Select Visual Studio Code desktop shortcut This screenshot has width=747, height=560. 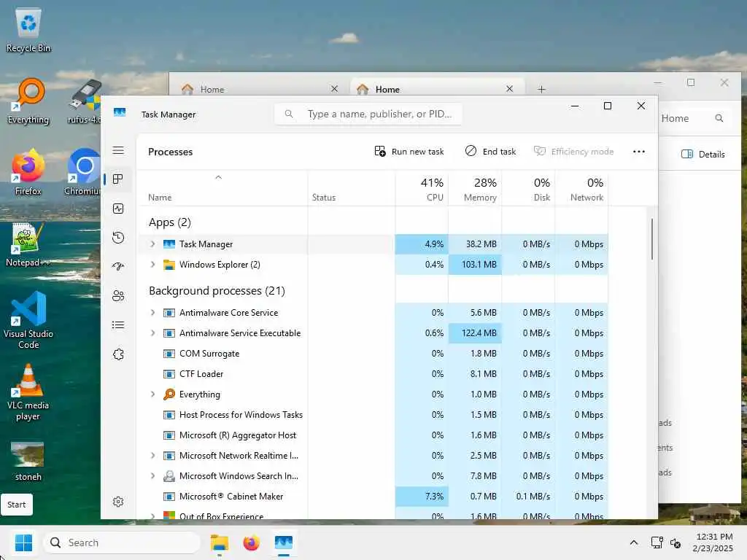(28, 321)
